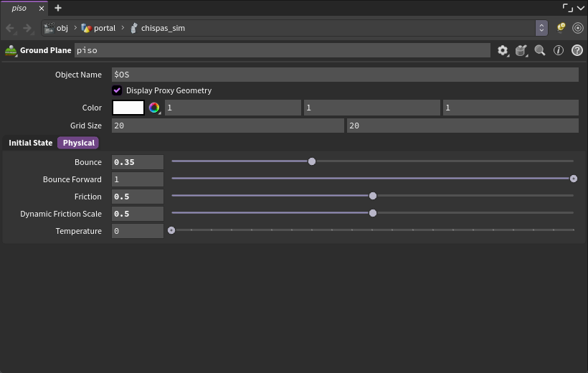This screenshot has width=588, height=373.
Task: Add a new pane tab with plus
Action: click(58, 8)
